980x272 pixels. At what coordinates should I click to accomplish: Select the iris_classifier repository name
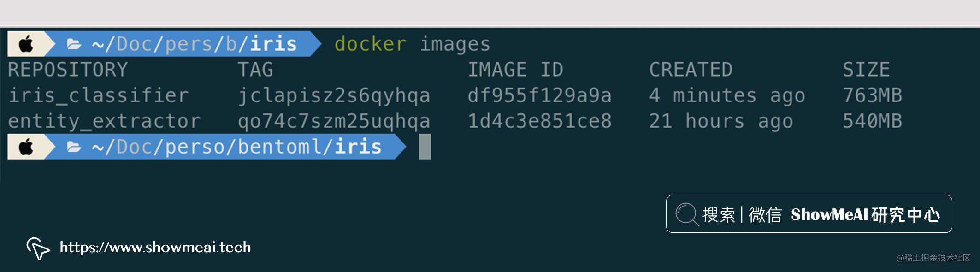(x=99, y=95)
